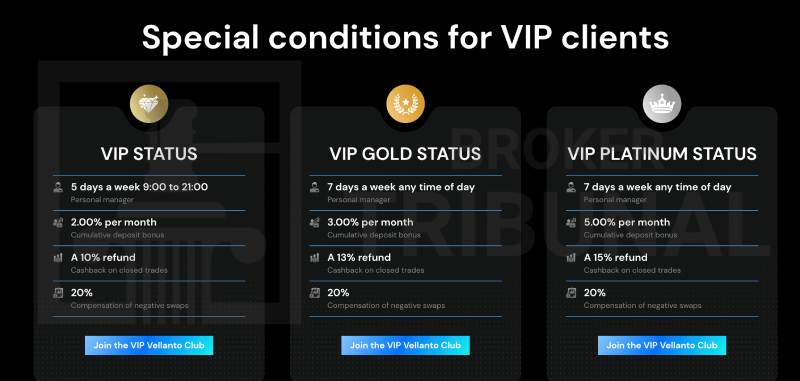Select the VIP GOLD STATUS heading
Screen dimensions: 800x381
click(x=405, y=154)
